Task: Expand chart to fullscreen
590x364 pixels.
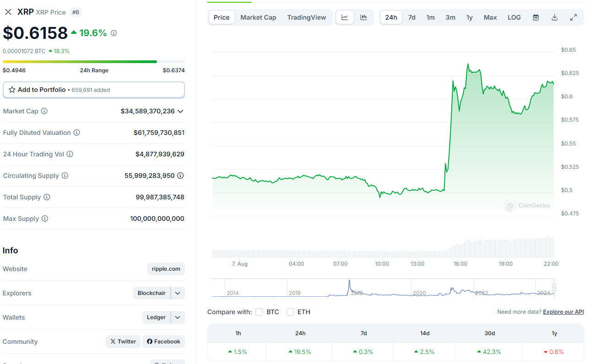Action: pos(574,17)
